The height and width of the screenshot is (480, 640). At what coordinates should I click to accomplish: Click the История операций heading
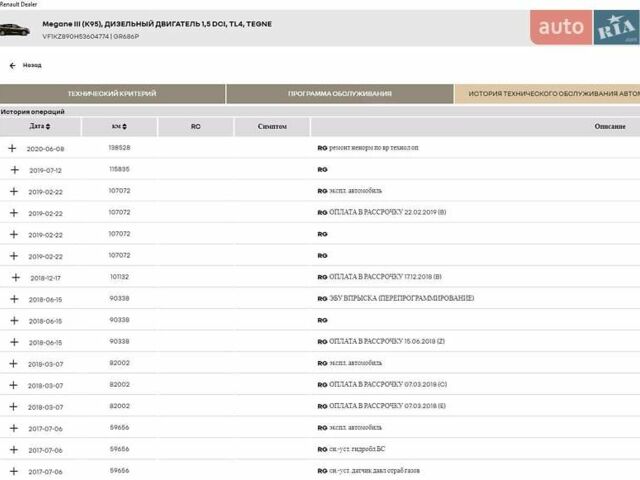point(33,111)
